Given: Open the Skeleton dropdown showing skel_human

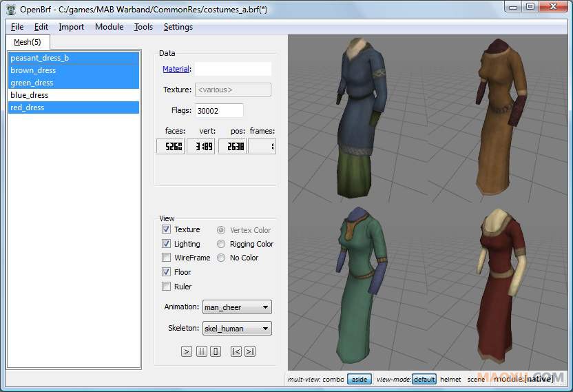Looking at the screenshot, I should 237,329.
